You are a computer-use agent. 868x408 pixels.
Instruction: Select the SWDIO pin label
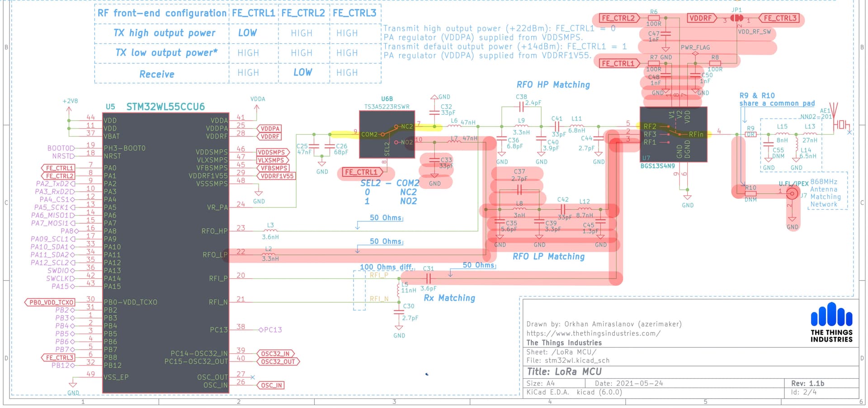pos(61,271)
